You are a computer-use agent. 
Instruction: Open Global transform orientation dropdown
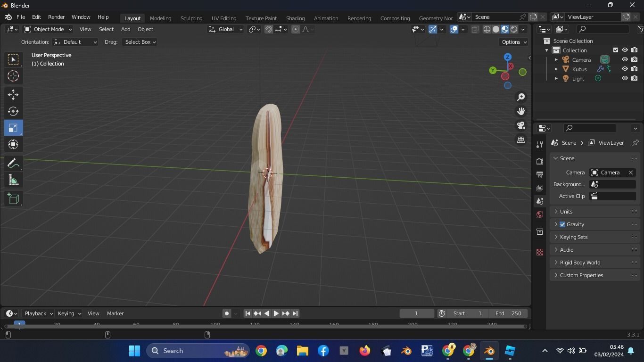(225, 29)
